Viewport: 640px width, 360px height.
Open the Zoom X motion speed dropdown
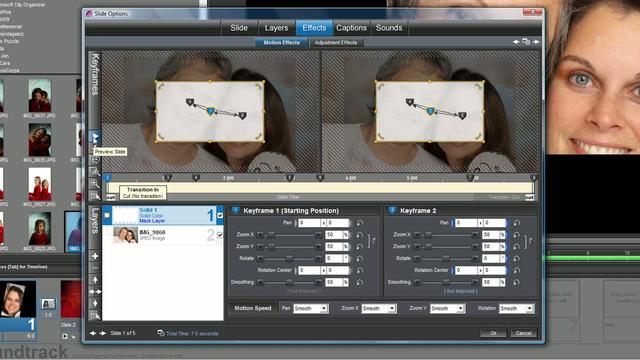pos(379,308)
